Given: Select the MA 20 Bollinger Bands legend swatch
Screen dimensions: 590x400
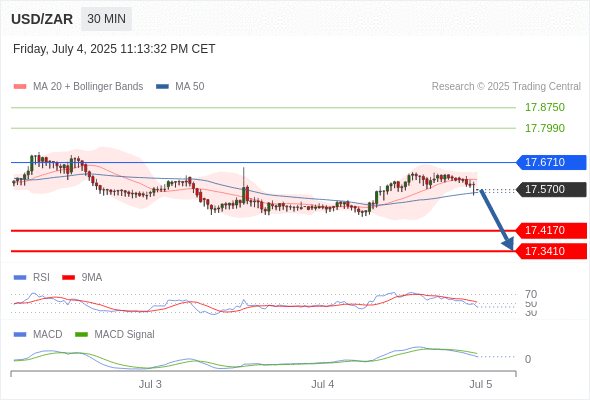Looking at the screenshot, I should click(20, 87).
